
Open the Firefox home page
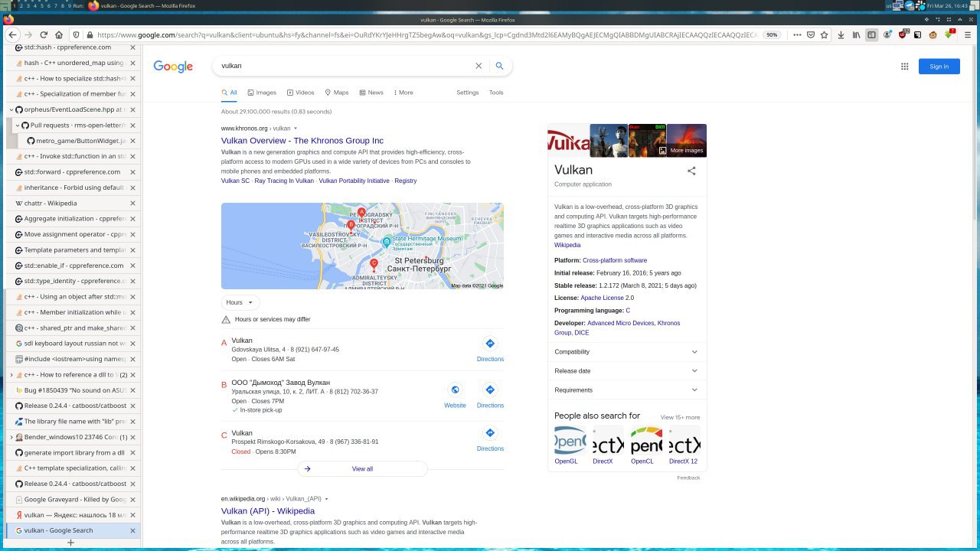click(59, 34)
